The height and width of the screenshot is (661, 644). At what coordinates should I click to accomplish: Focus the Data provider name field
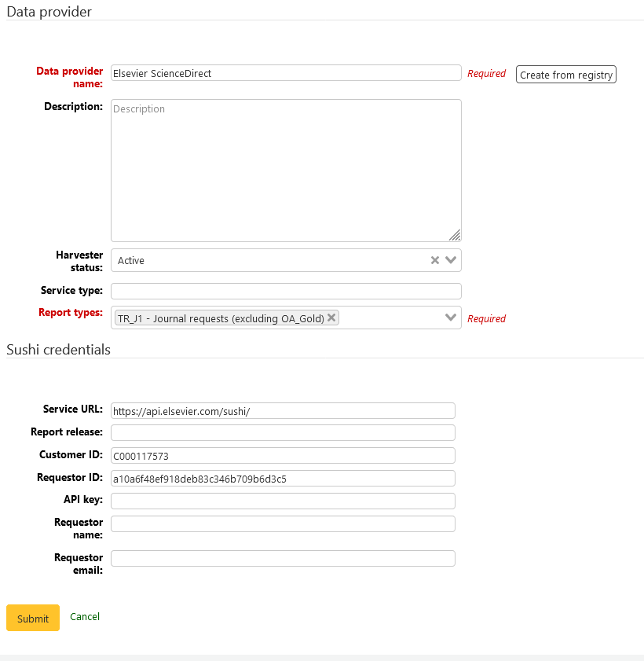[286, 73]
